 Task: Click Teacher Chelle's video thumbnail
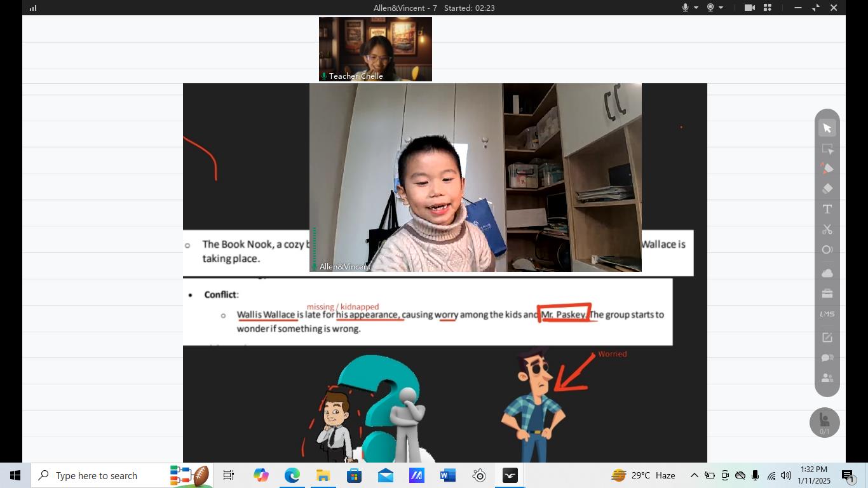pyautogui.click(x=375, y=49)
